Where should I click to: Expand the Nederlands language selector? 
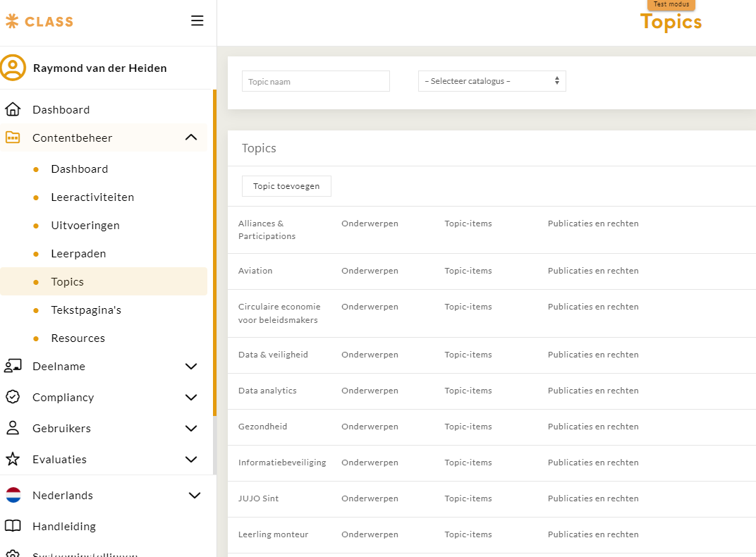point(195,495)
